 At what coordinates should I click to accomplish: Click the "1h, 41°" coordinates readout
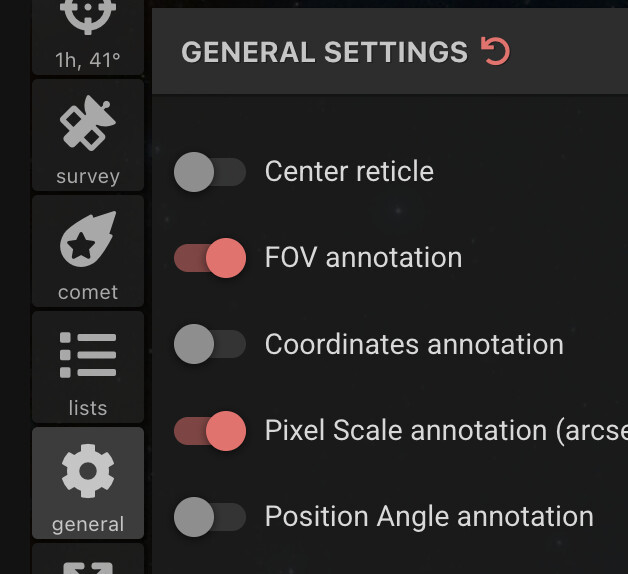[88, 60]
